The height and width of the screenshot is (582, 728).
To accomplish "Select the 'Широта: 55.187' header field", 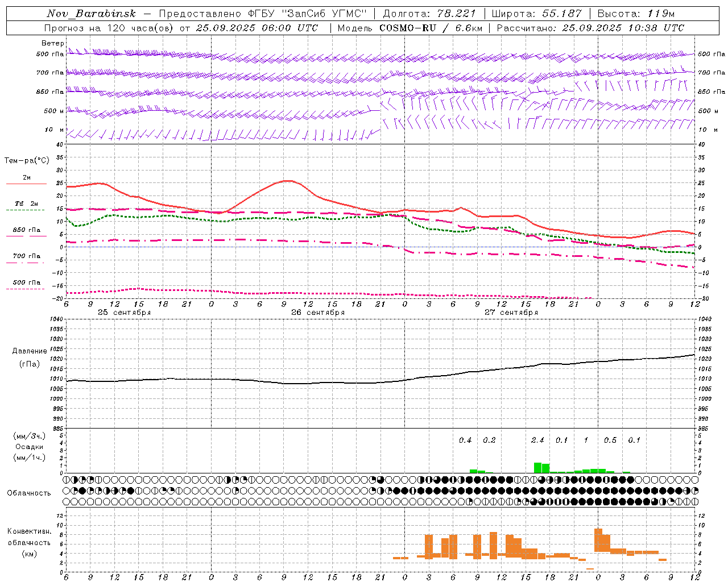I will (537, 14).
